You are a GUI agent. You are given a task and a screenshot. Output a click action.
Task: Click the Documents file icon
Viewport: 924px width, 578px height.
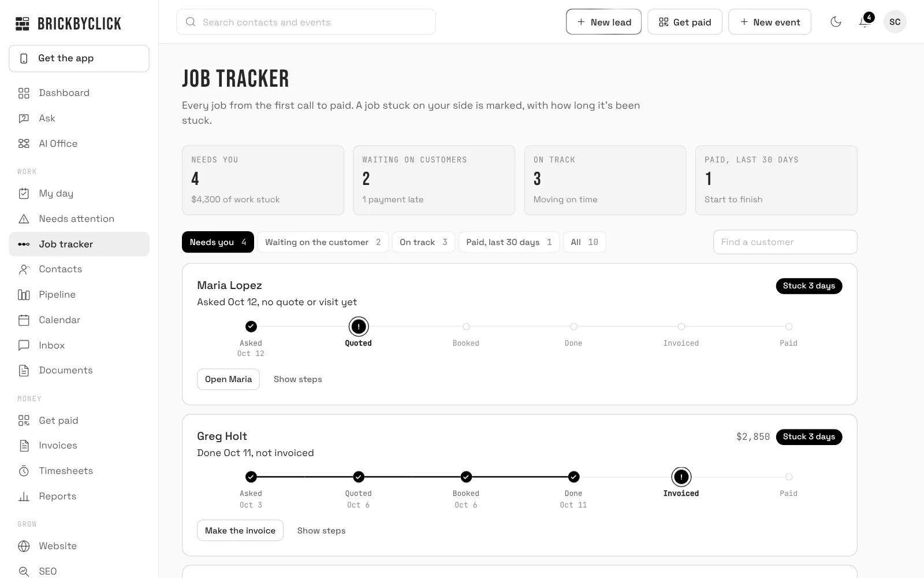tap(24, 370)
